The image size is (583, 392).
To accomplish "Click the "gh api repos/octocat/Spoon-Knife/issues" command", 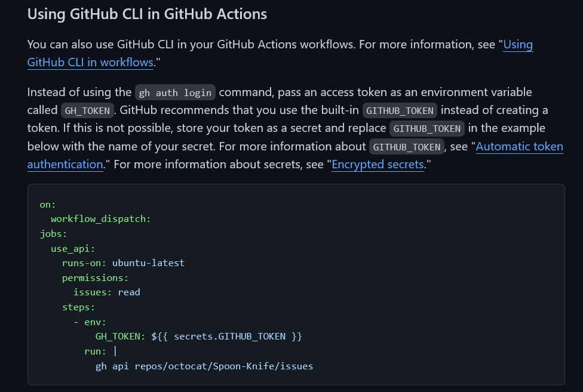I will click(204, 366).
